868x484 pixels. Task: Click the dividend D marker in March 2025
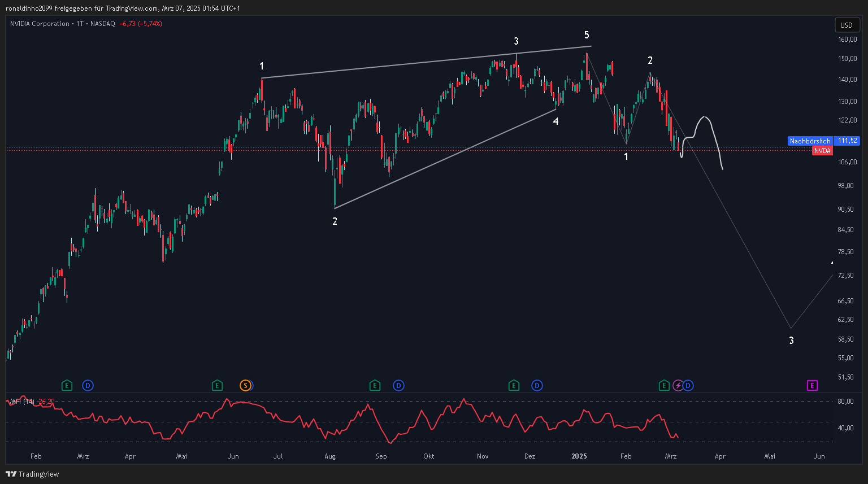point(688,386)
